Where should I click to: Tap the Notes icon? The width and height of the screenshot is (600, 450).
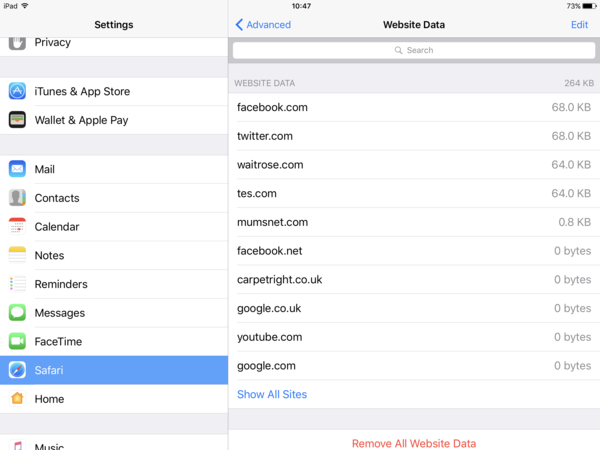tap(17, 255)
